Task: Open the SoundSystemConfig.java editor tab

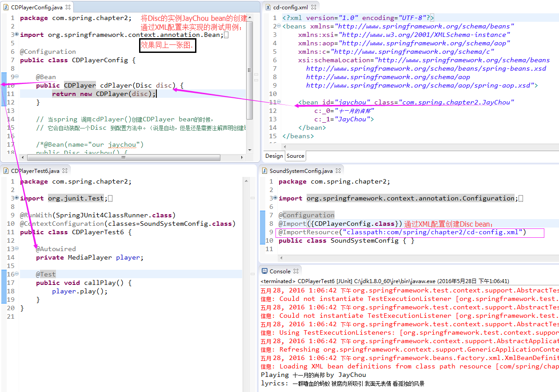Action: point(301,171)
